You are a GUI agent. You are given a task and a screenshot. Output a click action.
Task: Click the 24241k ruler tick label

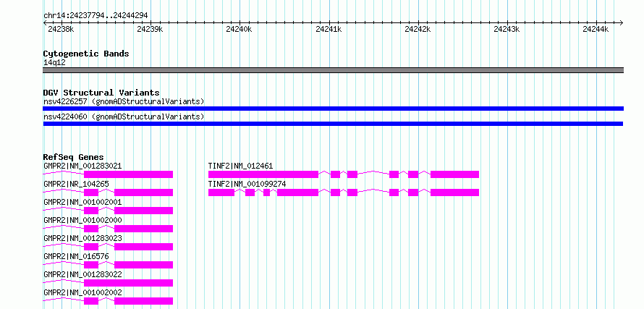[x=329, y=29]
